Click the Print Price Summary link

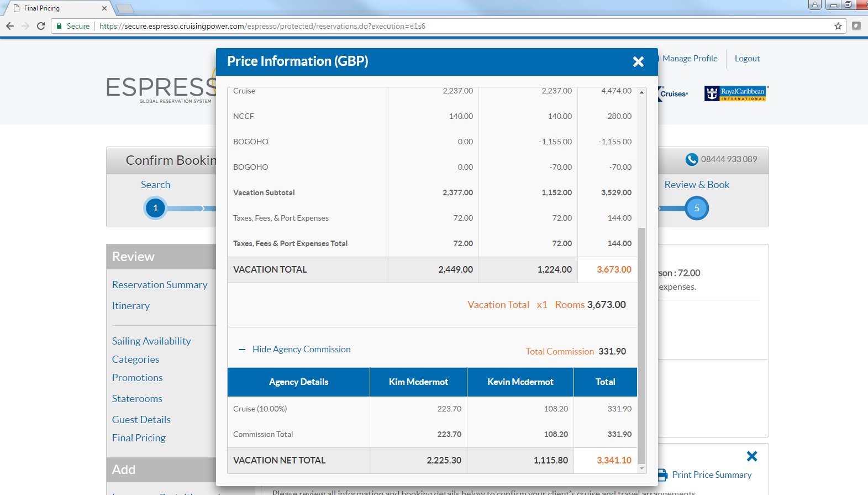[712, 475]
